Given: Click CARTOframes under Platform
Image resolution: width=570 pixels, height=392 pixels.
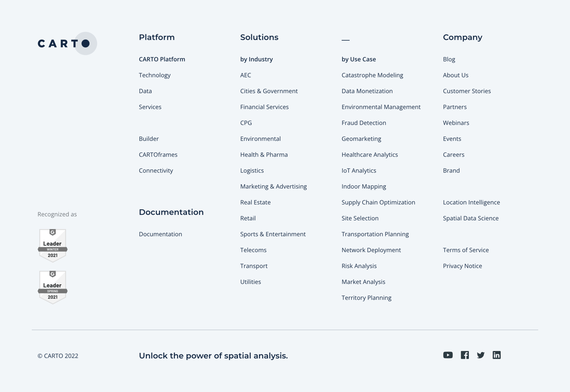Looking at the screenshot, I should pyautogui.click(x=158, y=154).
